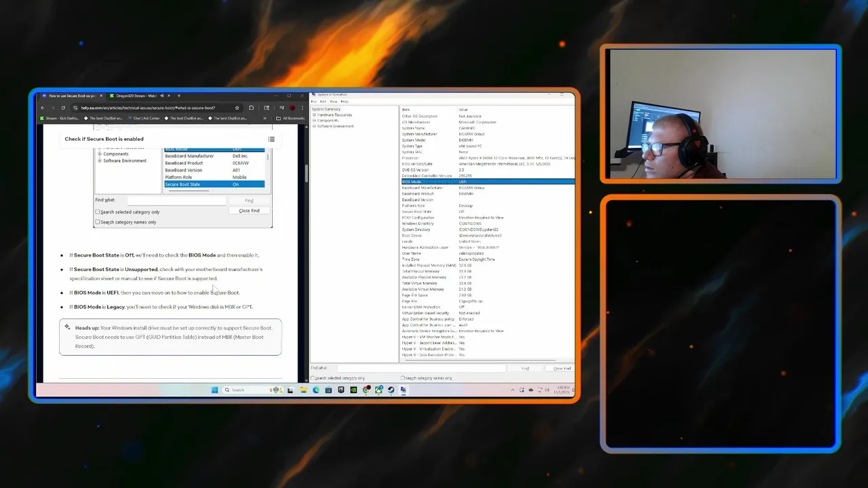Screen dimensions: 868x488
Task: Select the BIOS Mode row
Action: (488, 182)
